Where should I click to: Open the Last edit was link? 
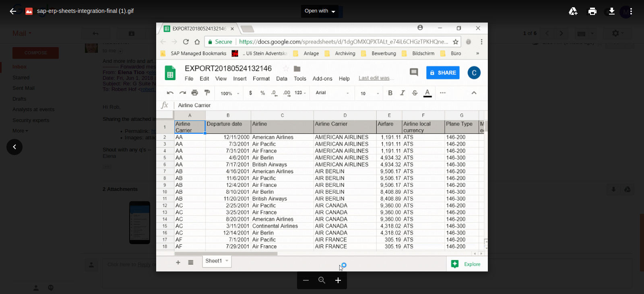click(x=376, y=78)
